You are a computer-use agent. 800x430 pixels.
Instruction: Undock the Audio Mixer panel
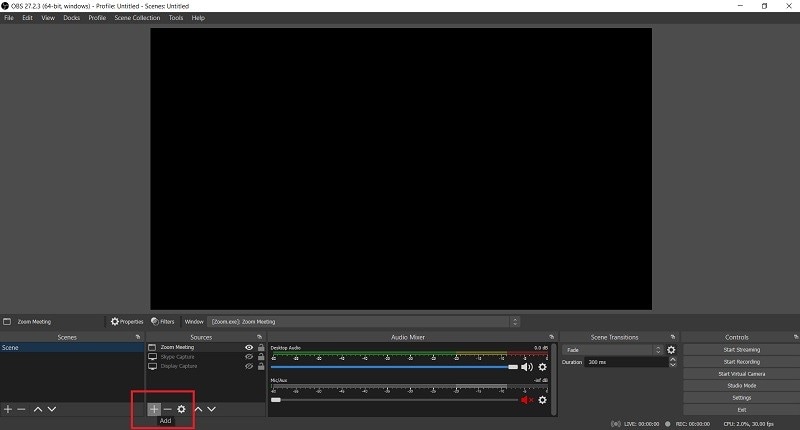tap(552, 337)
